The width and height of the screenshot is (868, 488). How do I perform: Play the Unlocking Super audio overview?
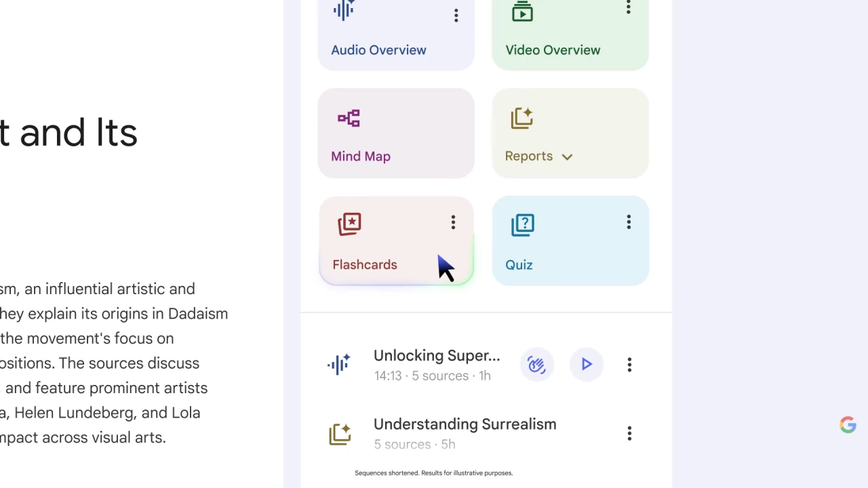click(x=586, y=365)
